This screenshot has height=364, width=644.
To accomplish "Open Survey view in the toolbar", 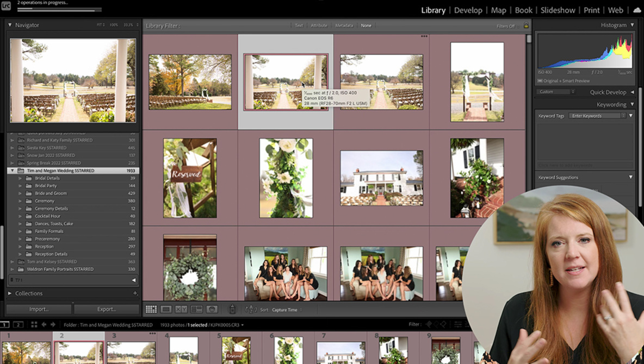I will [197, 310].
